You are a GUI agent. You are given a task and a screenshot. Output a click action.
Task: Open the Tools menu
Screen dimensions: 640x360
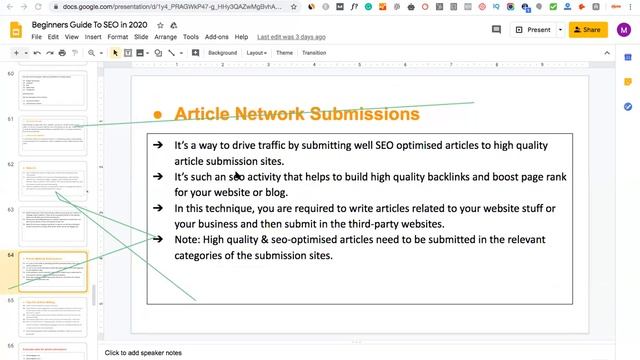(x=191, y=37)
